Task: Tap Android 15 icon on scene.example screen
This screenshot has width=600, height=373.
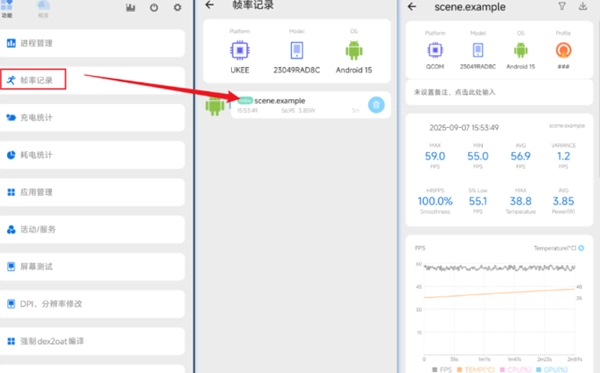Action: coord(521,50)
